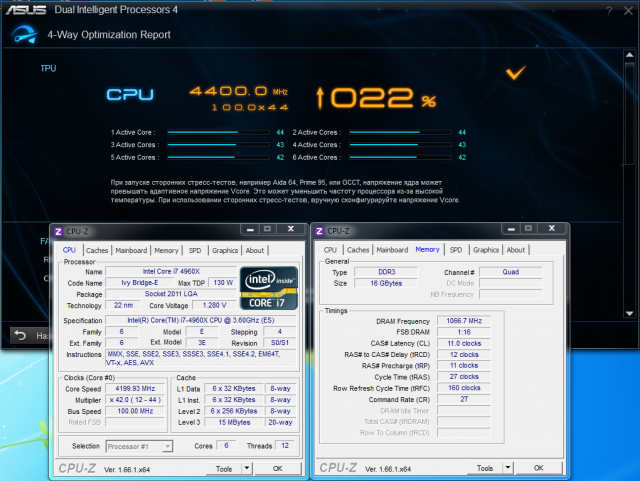This screenshot has height=481, width=640.
Task: Close the left CPU-Z window
Action: point(291,229)
